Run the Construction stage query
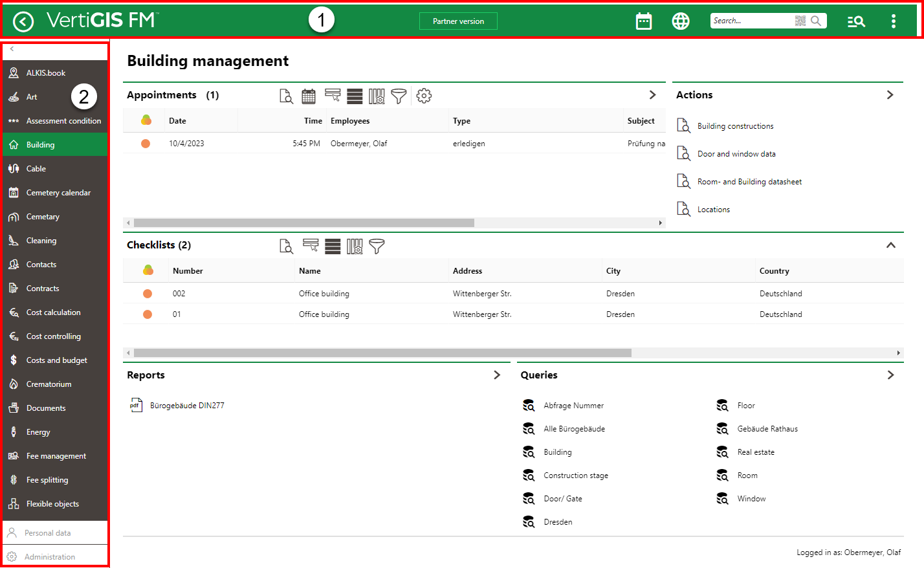Image resolution: width=924 pixels, height=568 pixels. click(x=576, y=475)
